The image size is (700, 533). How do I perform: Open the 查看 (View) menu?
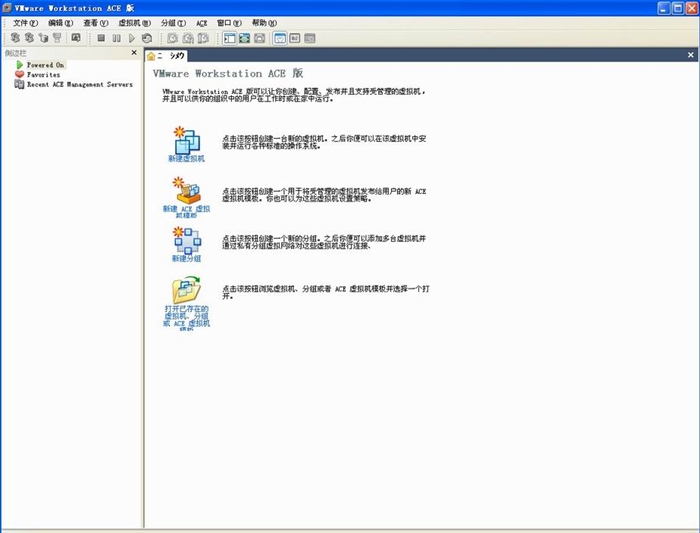pos(96,23)
